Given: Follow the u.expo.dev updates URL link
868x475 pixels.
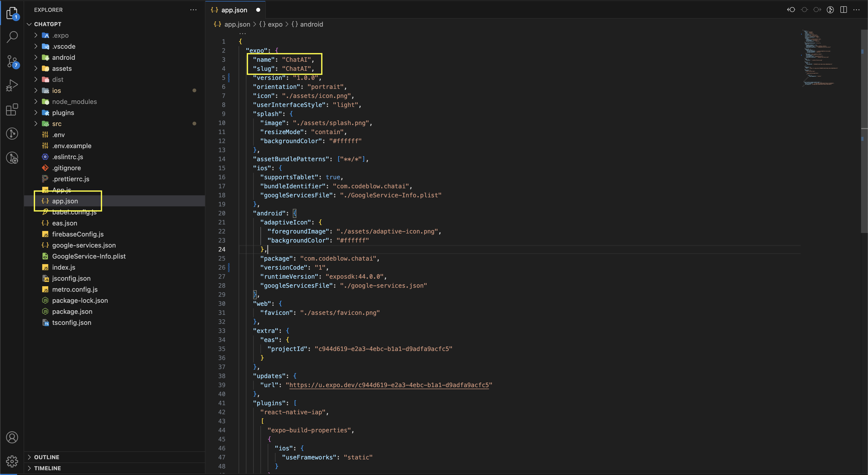Looking at the screenshot, I should [389, 385].
